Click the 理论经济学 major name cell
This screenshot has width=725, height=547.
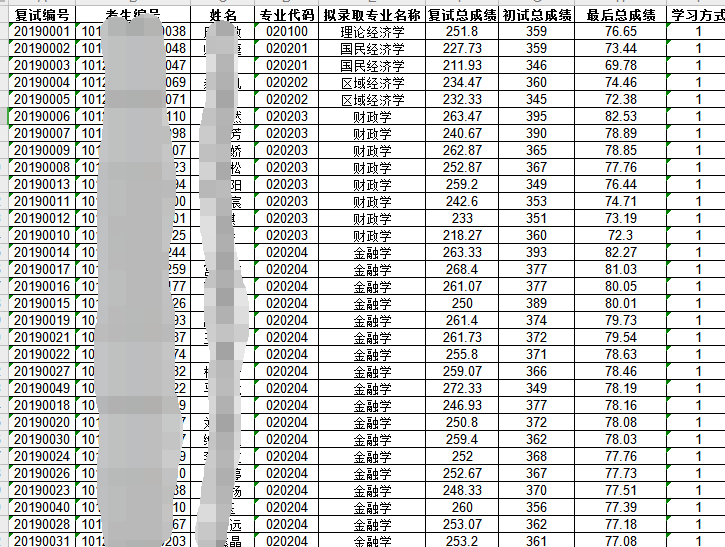click(x=372, y=31)
